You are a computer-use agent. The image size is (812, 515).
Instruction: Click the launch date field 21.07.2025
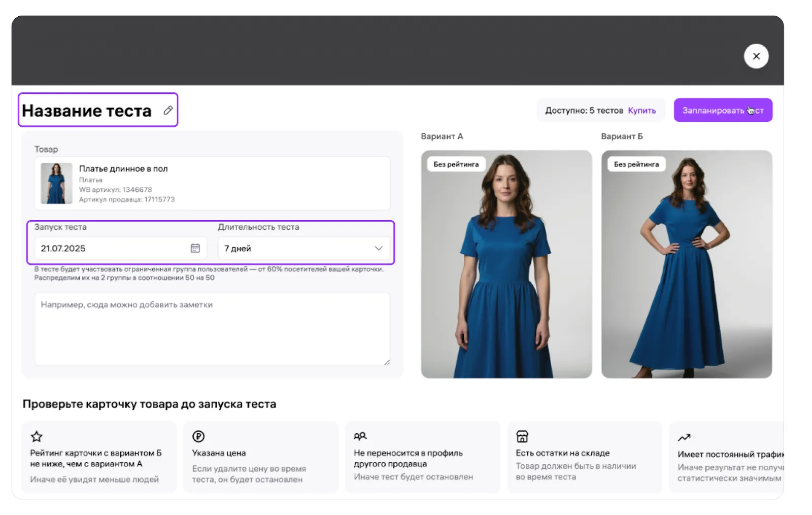click(112, 248)
